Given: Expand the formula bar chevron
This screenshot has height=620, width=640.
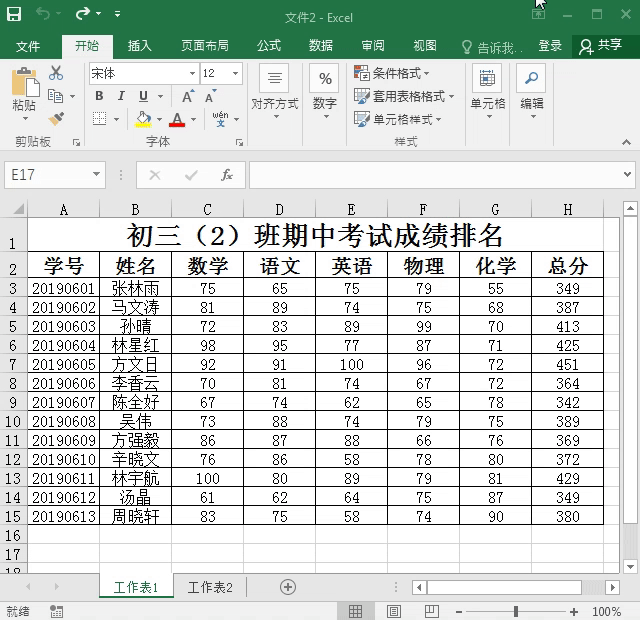Looking at the screenshot, I should click(x=628, y=174).
